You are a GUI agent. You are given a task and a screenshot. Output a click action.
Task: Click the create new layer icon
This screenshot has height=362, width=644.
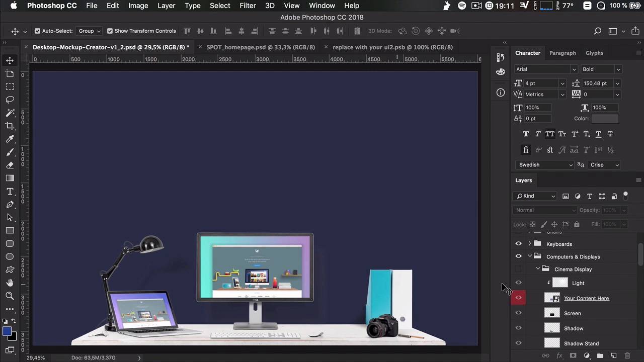click(x=613, y=355)
